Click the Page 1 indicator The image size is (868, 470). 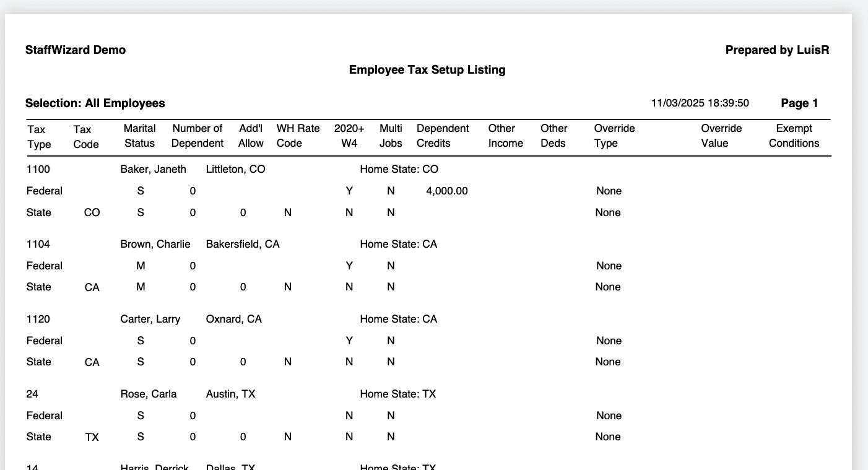(799, 103)
